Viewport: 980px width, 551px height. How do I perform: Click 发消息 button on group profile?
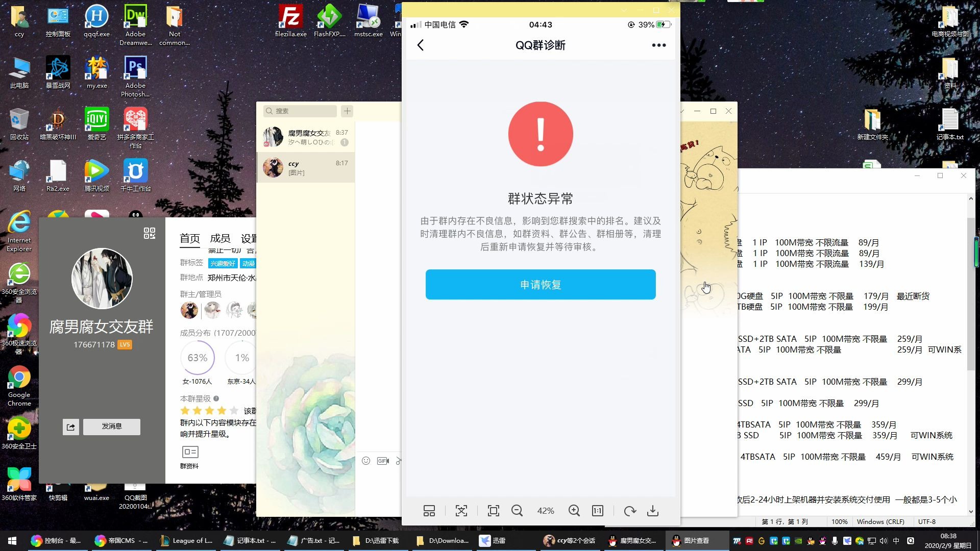(112, 426)
